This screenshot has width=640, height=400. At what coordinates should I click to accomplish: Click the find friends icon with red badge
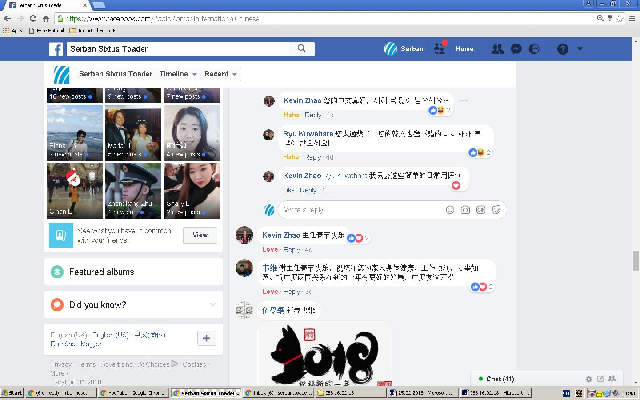click(x=440, y=48)
